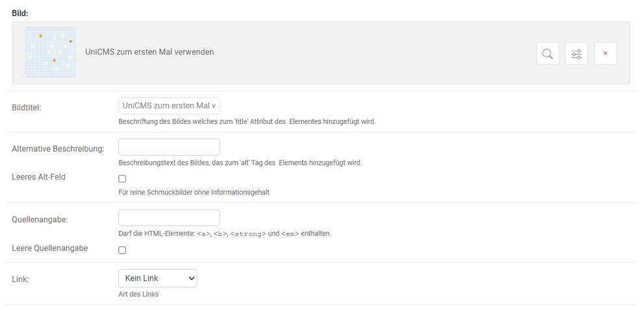
Task: Click the 'Bild:' section heading
Action: point(19,13)
